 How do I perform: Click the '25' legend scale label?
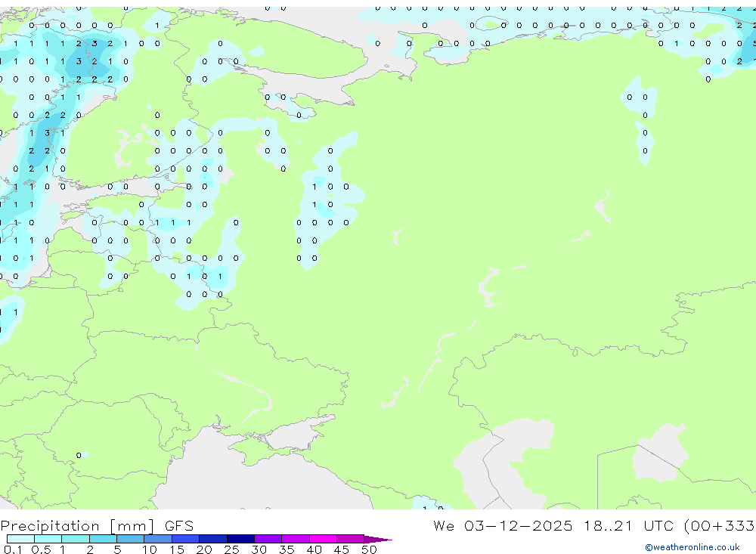click(231, 549)
